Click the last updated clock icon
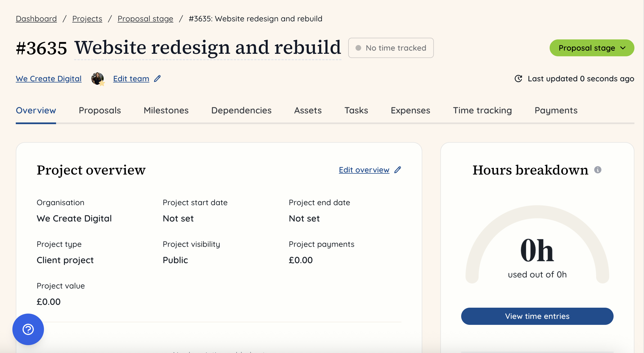 pyautogui.click(x=518, y=79)
